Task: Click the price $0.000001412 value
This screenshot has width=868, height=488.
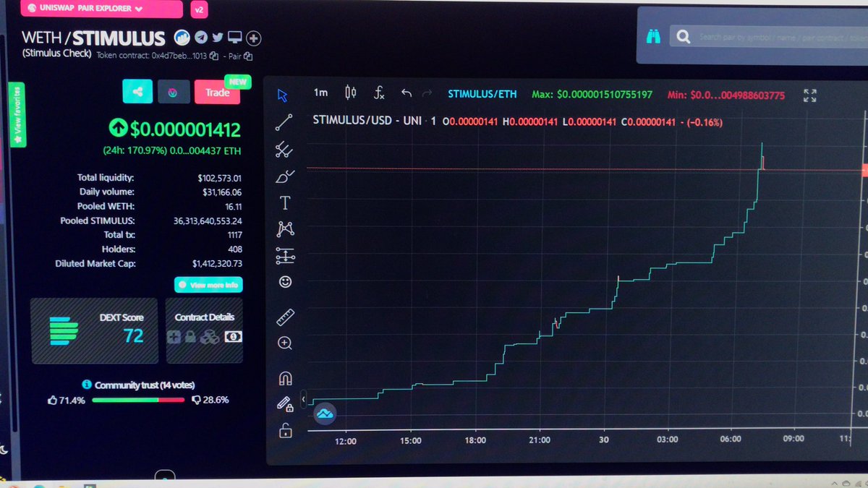Action: tap(185, 130)
